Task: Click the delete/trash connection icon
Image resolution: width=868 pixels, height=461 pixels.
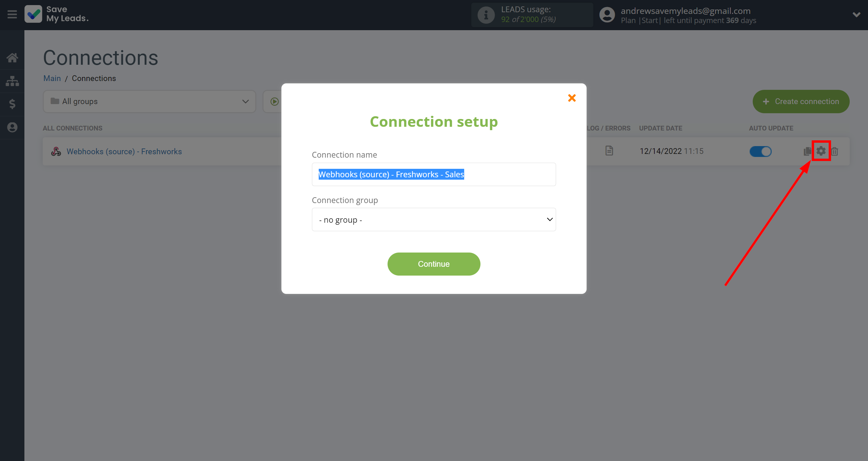Action: click(x=835, y=151)
